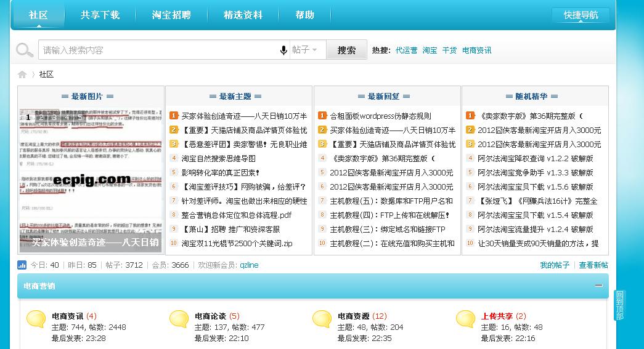
Task: Open 淘宝双11光棍节2500个关键词.zip topic
Action: click(237, 244)
